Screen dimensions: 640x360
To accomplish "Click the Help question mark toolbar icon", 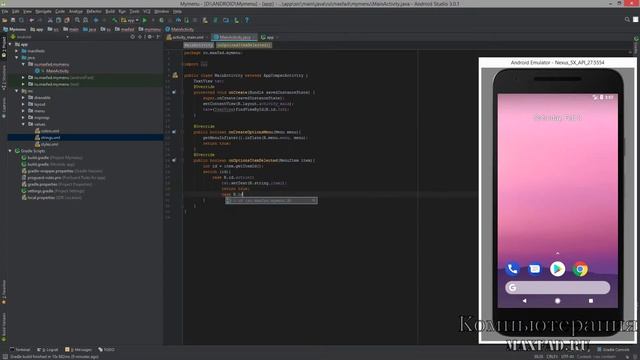I will [x=247, y=20].
